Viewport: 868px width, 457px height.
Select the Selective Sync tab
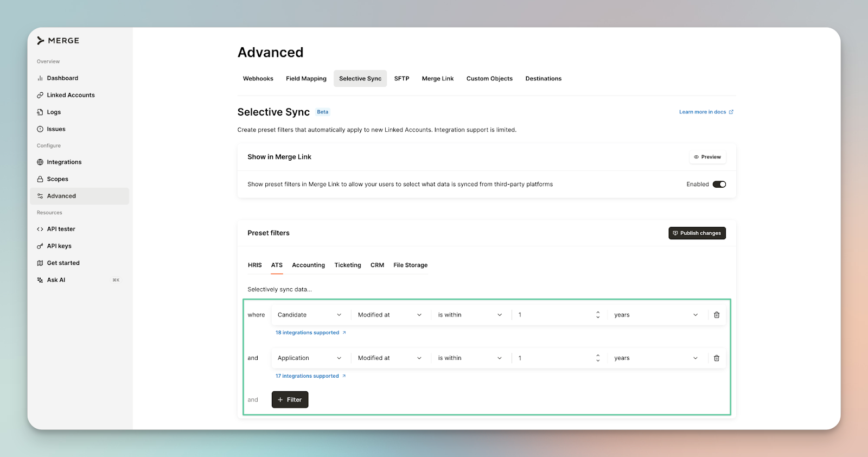(x=360, y=79)
